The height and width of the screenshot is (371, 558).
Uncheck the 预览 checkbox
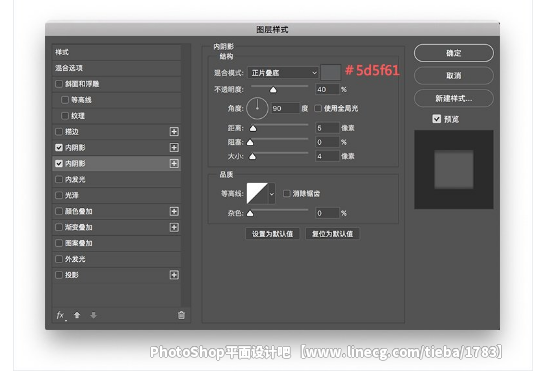point(437,119)
